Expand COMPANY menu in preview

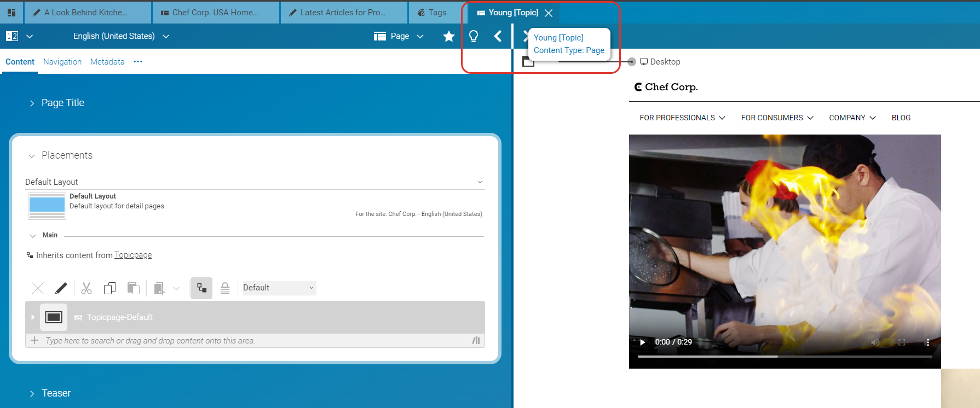(852, 118)
